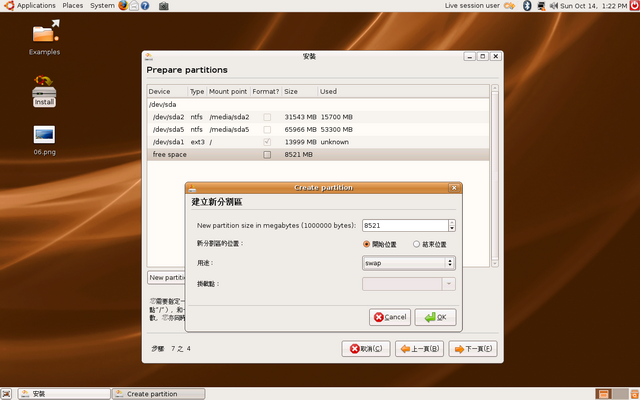Toggle format checkbox for /dev/sda2
Screen dimensions: 640x400
[x=267, y=117]
